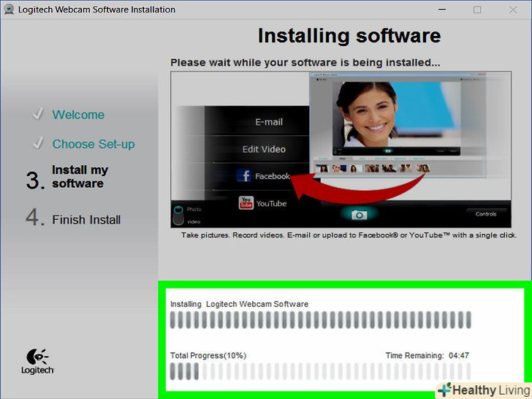The height and width of the screenshot is (399, 532).
Task: Click the Total Progress bar
Action: [x=320, y=370]
